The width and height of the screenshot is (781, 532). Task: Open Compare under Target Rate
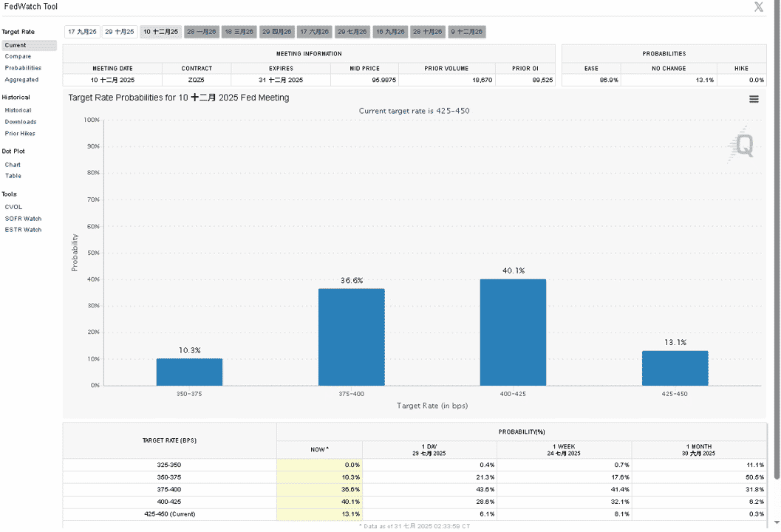(18, 56)
